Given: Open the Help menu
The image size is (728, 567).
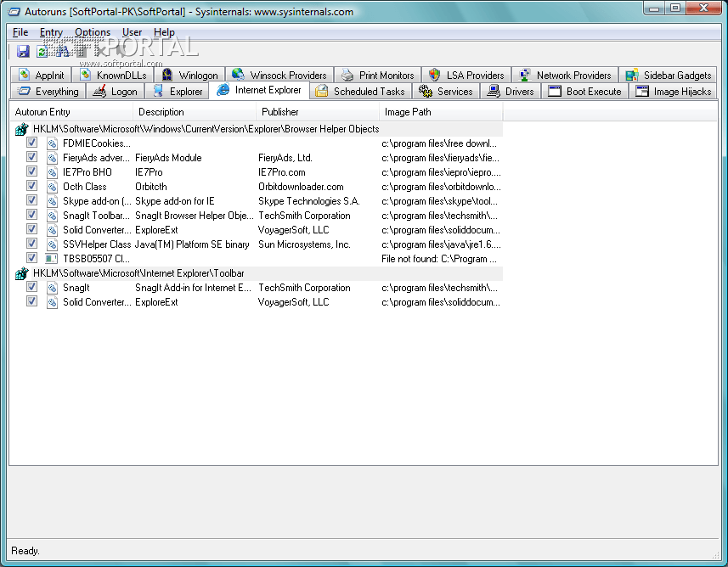Looking at the screenshot, I should click(x=164, y=32).
